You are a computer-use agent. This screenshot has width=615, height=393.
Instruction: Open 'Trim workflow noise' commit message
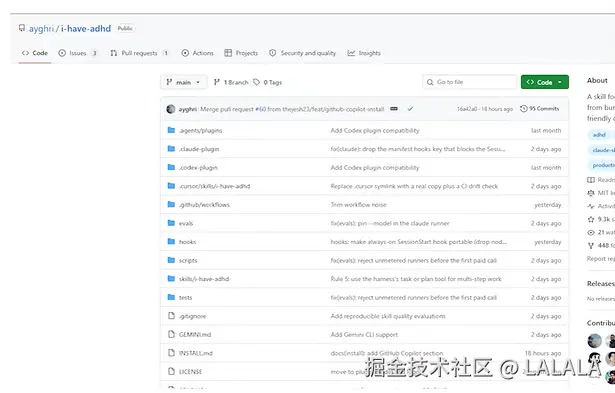point(358,205)
